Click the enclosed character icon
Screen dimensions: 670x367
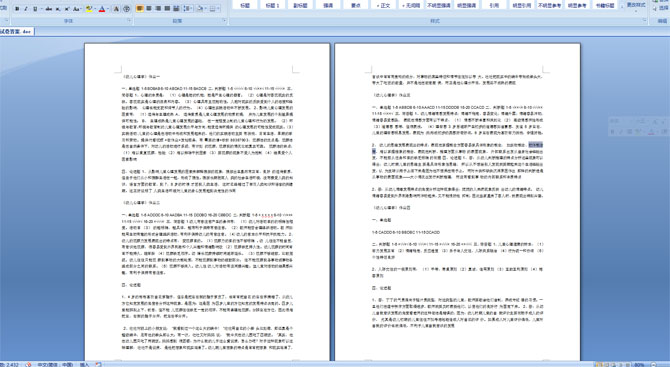(126, 9)
